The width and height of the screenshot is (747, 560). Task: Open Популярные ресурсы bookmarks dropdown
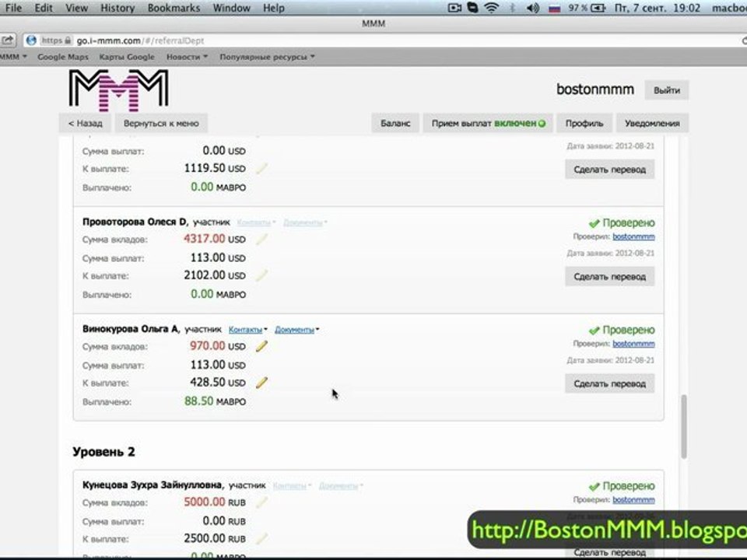267,57
